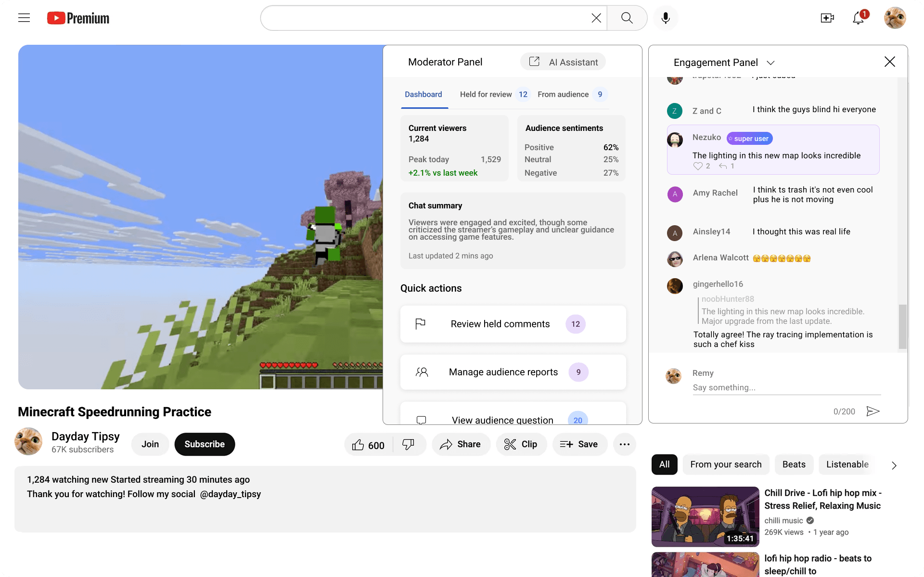Open the From audience tab
Screen dimensions: 924x577
click(572, 94)
